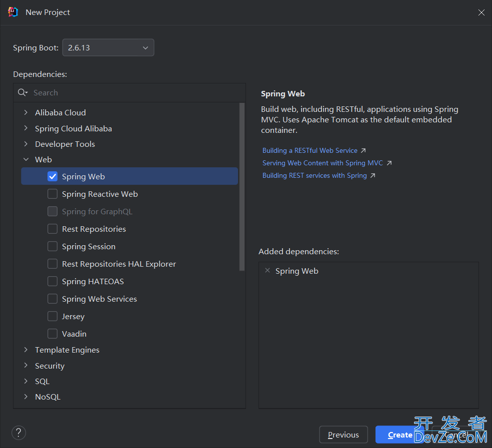Click the Rest Repositories label
This screenshot has width=492, height=448.
94,229
